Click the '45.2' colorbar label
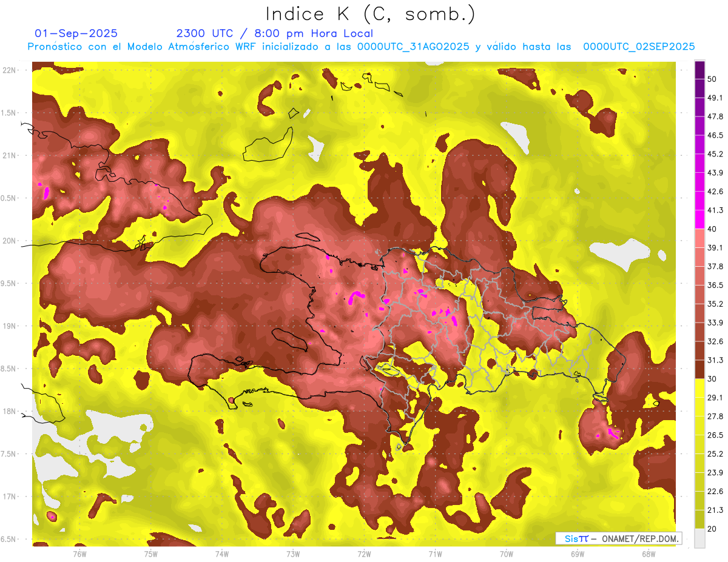728x562 pixels. [x=715, y=154]
